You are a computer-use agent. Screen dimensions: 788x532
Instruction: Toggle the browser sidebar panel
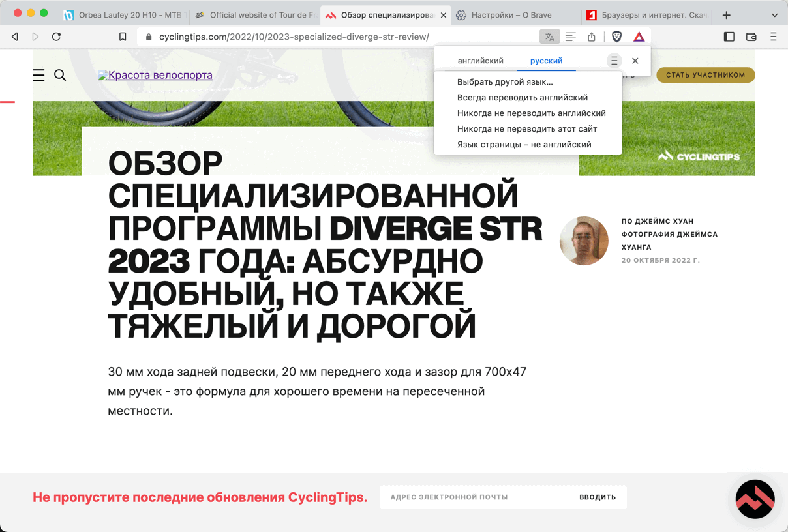[x=729, y=37]
